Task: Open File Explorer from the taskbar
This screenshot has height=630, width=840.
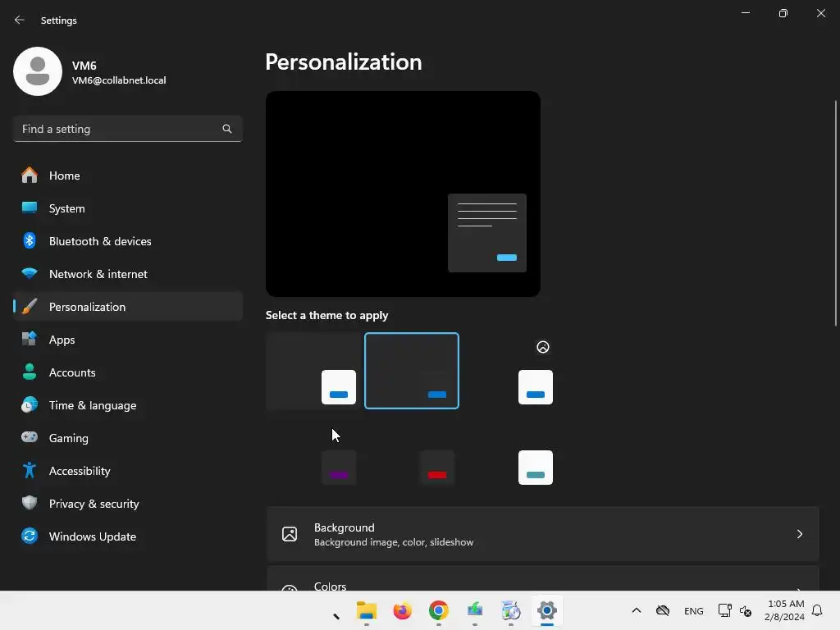Action: [367, 610]
